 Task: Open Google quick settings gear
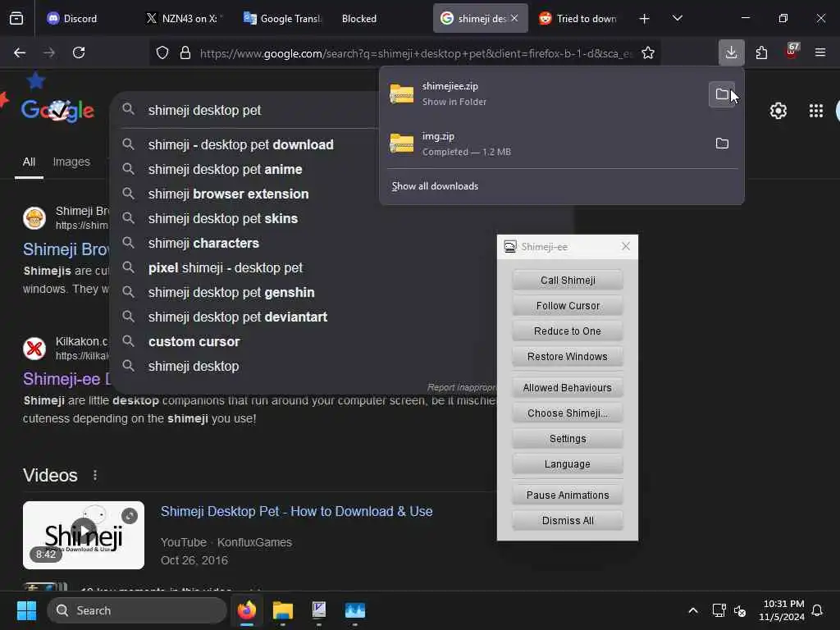[x=778, y=111]
